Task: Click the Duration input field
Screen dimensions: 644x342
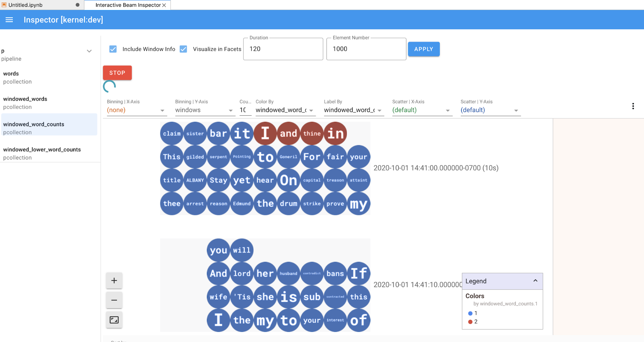Action: coord(283,49)
